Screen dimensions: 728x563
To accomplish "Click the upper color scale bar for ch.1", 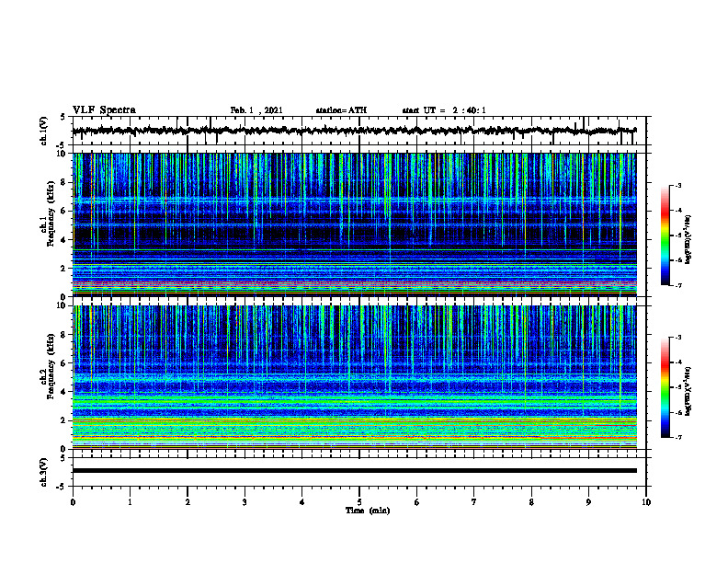I will [665, 236].
